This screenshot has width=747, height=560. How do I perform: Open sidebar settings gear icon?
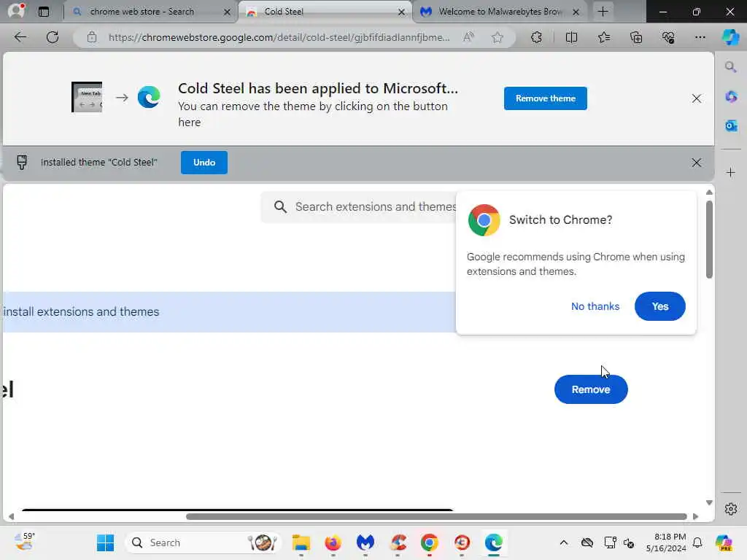(731, 508)
